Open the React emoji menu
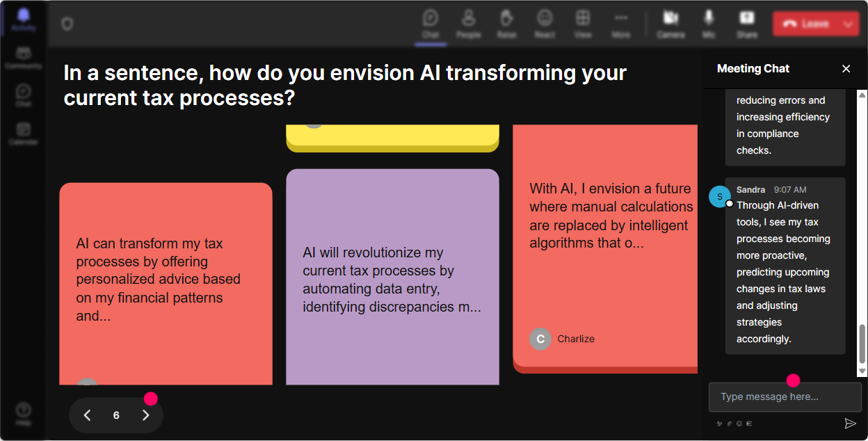This screenshot has height=441, width=868. click(545, 24)
